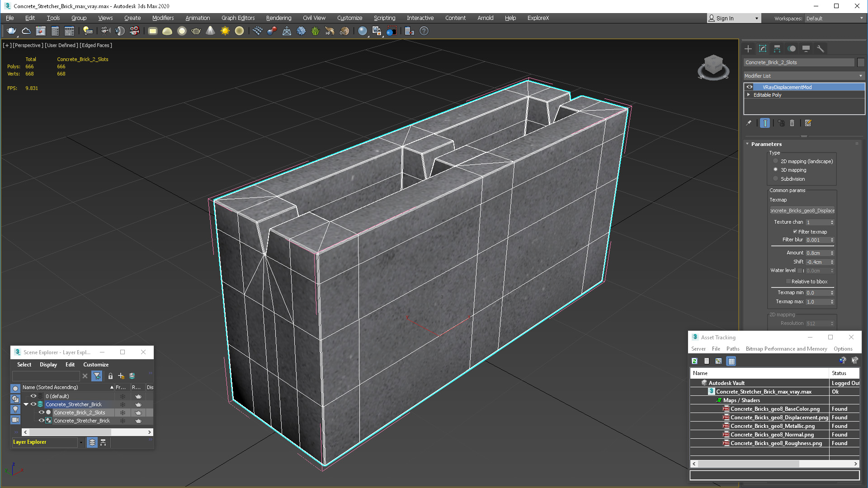
Task: Click the V-Ray sphere light icon
Action: (x=182, y=31)
